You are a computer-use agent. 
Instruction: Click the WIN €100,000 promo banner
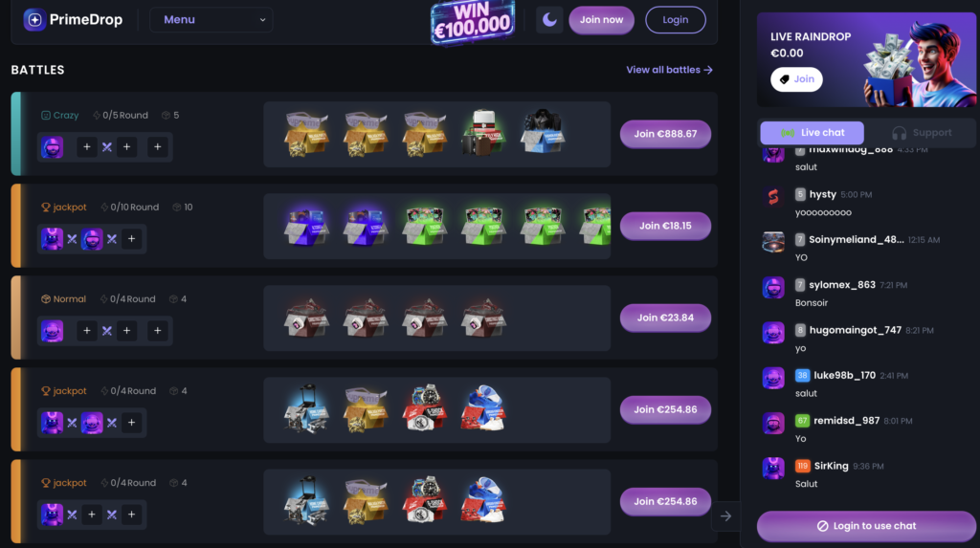point(473,23)
